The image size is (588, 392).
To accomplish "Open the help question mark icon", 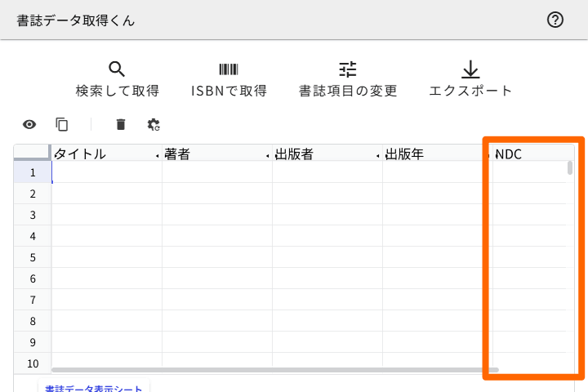I will point(555,20).
